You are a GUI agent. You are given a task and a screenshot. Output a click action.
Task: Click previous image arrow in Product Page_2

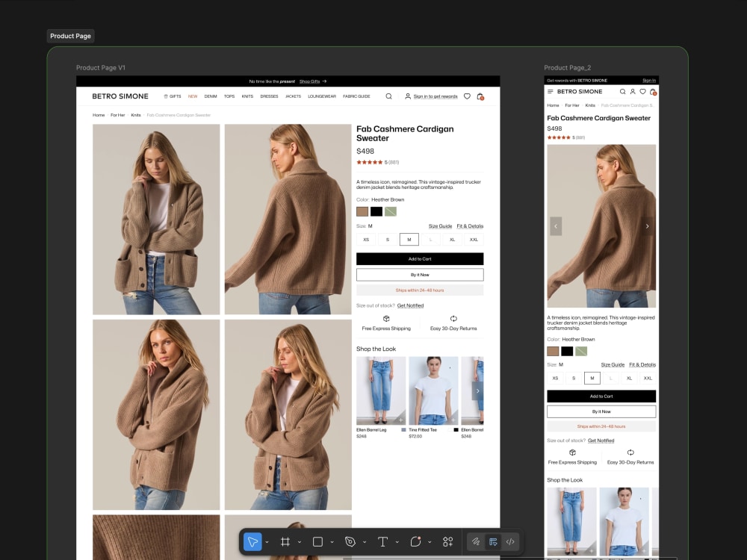pyautogui.click(x=556, y=226)
